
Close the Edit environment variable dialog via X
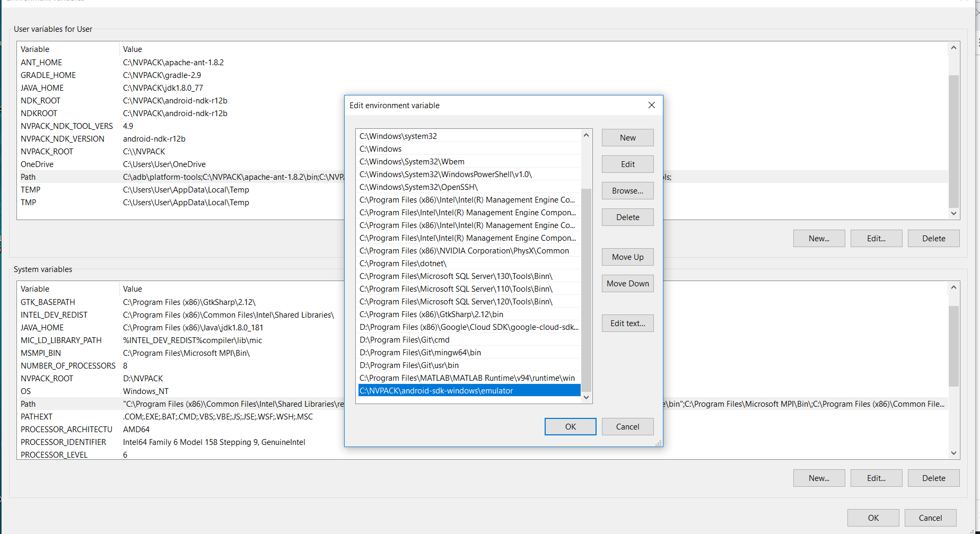tap(651, 105)
